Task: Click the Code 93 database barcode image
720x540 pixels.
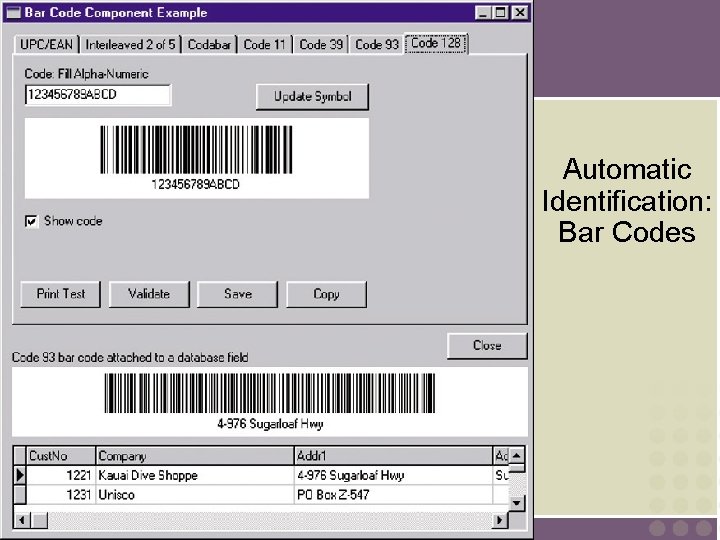Action: [x=270, y=401]
